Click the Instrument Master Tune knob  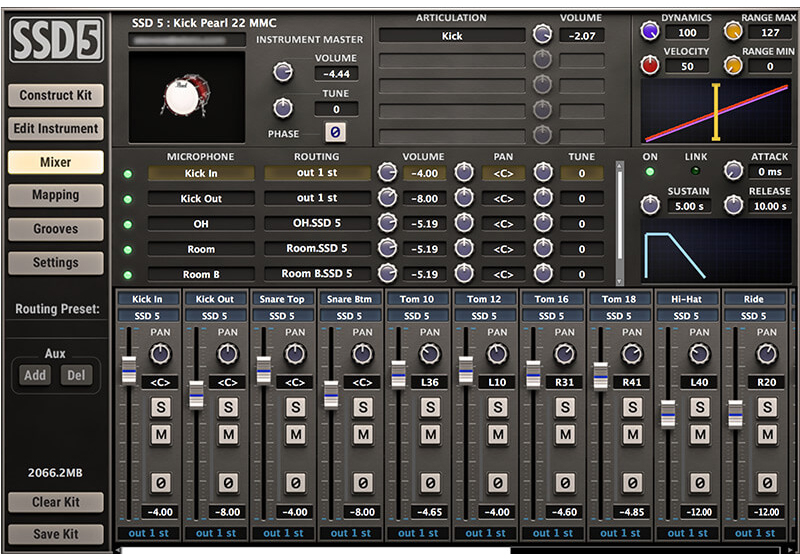283,108
